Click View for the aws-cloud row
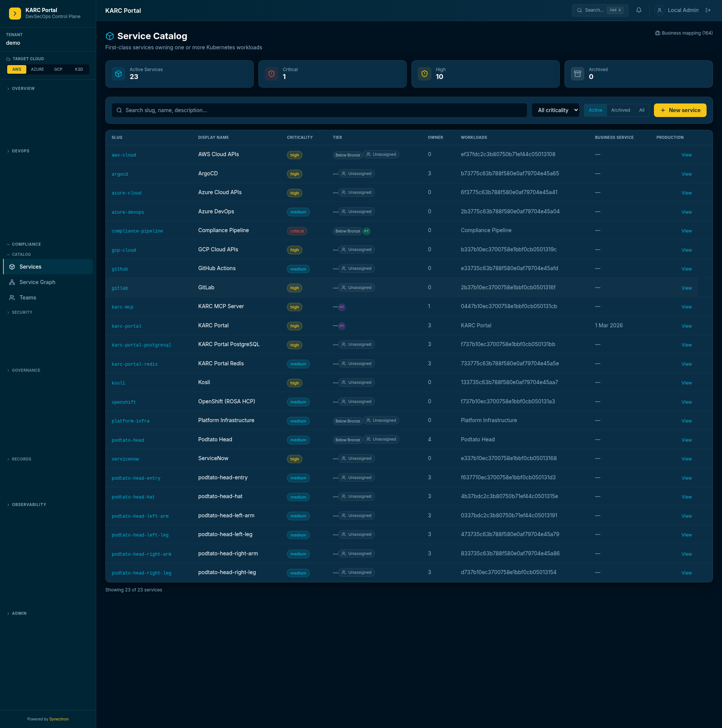Viewport: 722px width, 728px height. point(686,155)
